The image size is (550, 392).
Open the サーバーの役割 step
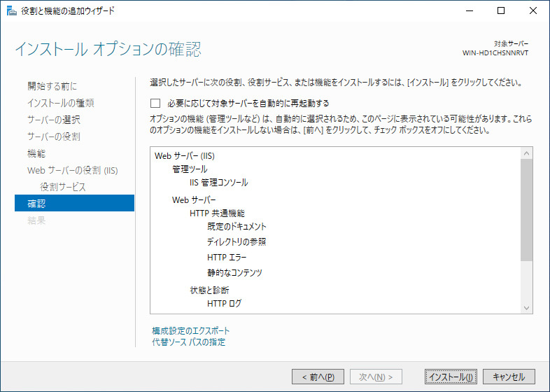coord(54,136)
